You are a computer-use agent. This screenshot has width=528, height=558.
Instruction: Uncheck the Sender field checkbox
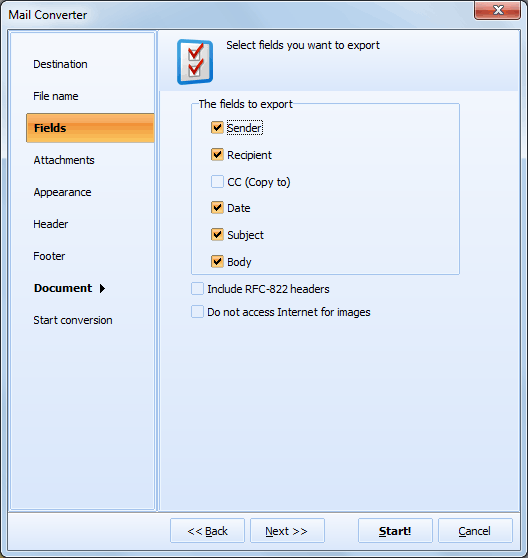click(x=217, y=127)
